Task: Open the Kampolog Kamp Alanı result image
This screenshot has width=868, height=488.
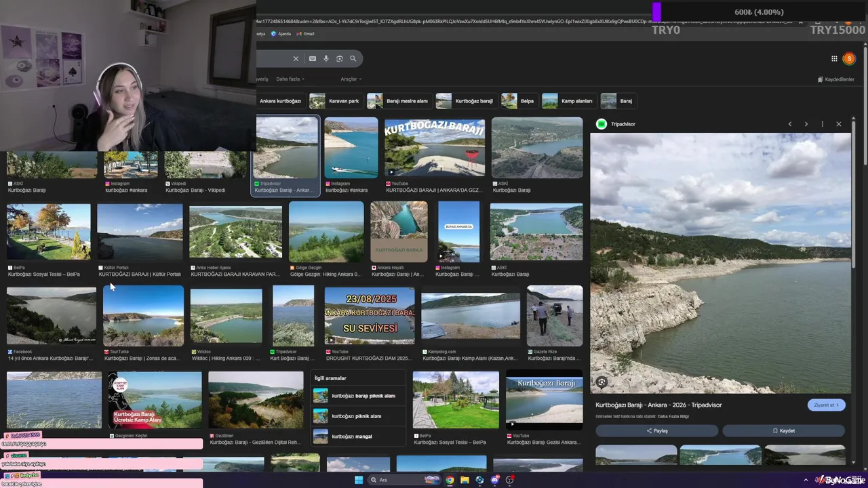Action: [x=470, y=316]
